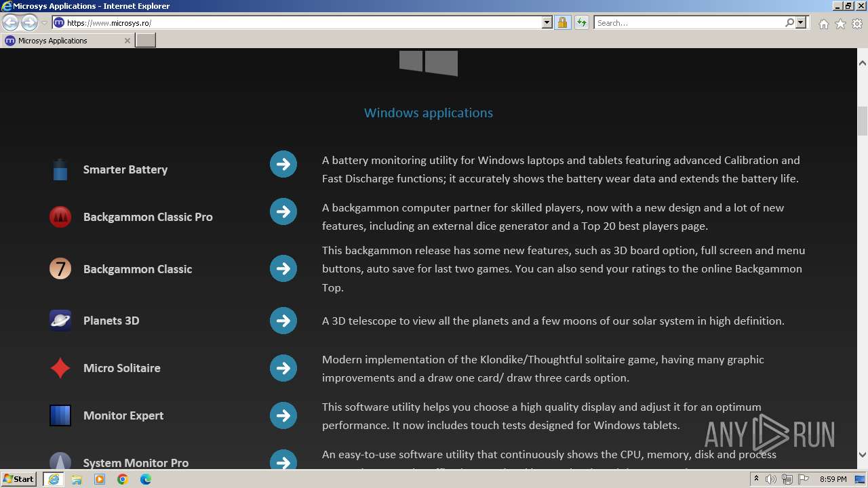Open the Backgammon Classic Pro link
The height and width of the screenshot is (488, 868).
pyautogui.click(x=148, y=217)
